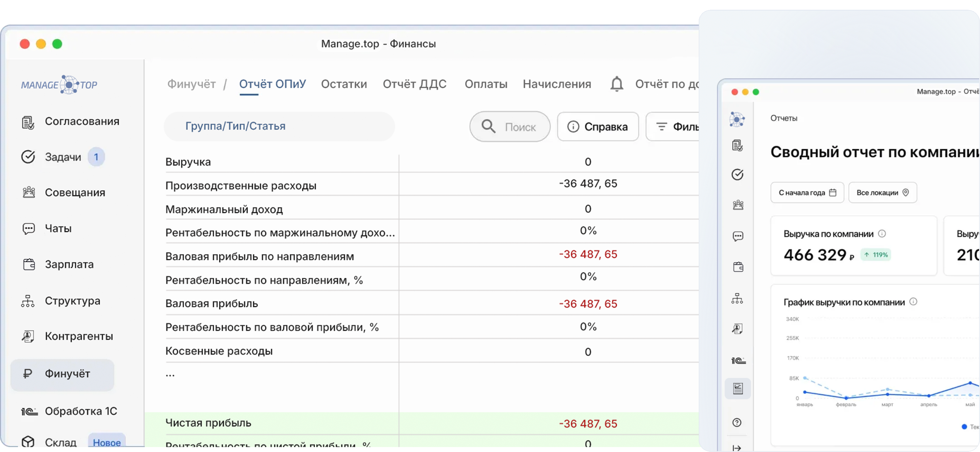Click info icon beside График выручки по компании
Image resolution: width=980 pixels, height=452 pixels.
[913, 302]
